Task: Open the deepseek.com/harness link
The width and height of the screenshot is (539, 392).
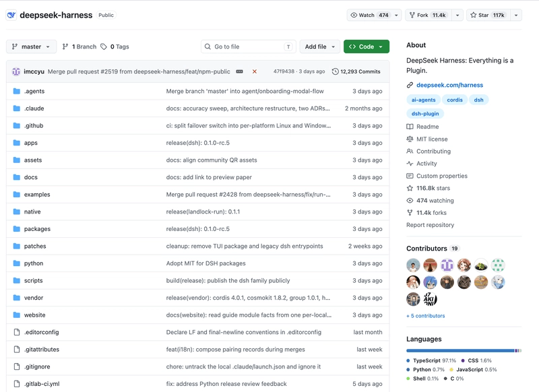Action: pyautogui.click(x=449, y=85)
